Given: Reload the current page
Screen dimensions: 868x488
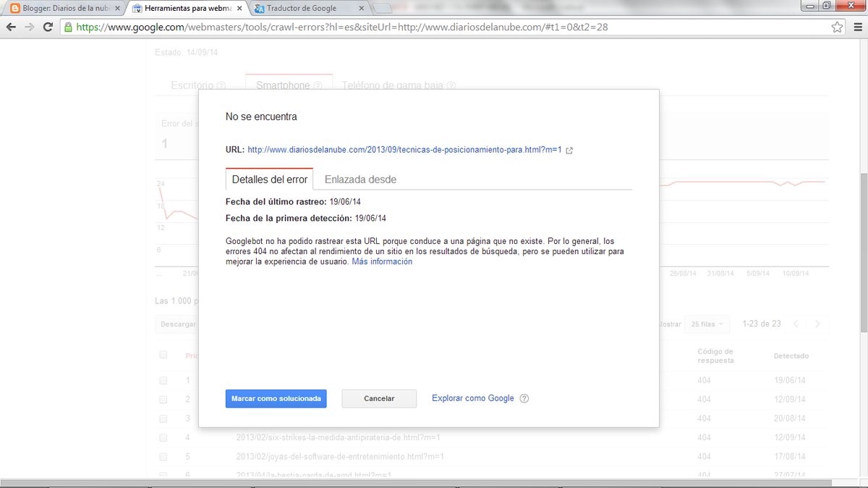Looking at the screenshot, I should (x=48, y=27).
